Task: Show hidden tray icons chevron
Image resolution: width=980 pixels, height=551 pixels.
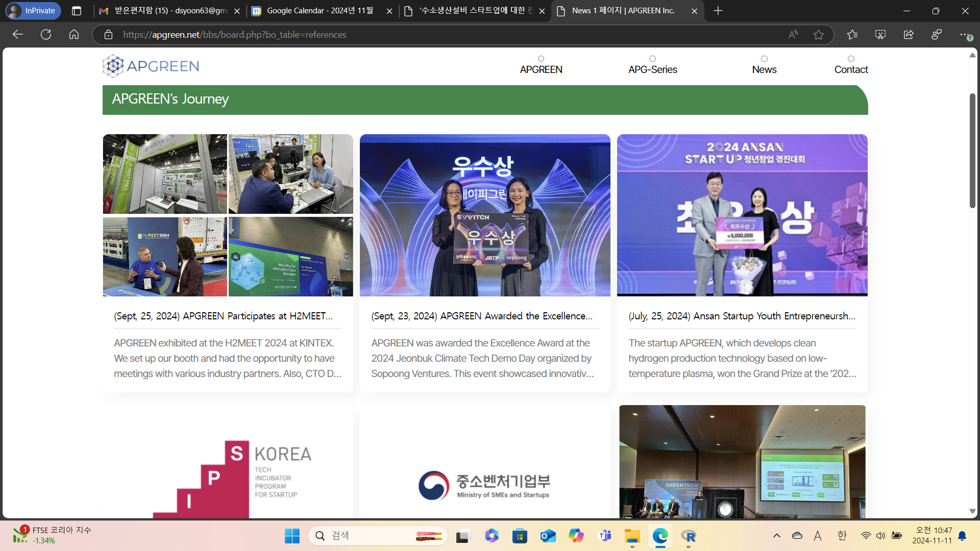Action: [777, 536]
